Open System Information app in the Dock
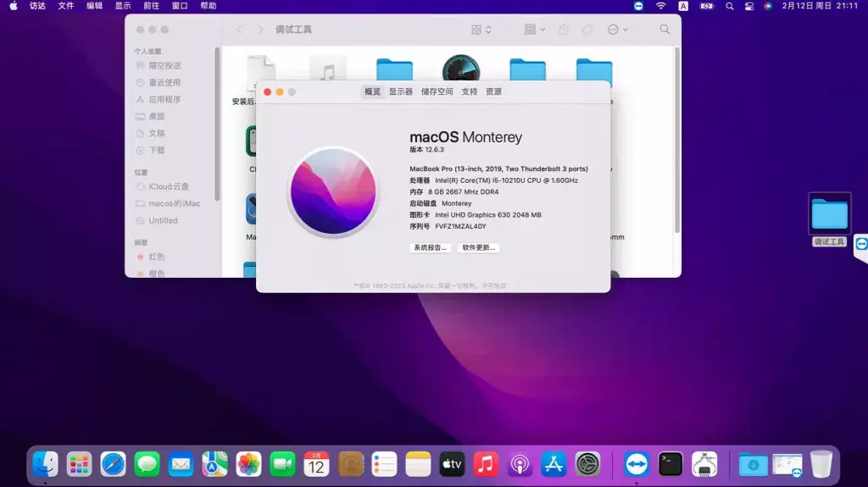The image size is (868, 487). [704, 464]
